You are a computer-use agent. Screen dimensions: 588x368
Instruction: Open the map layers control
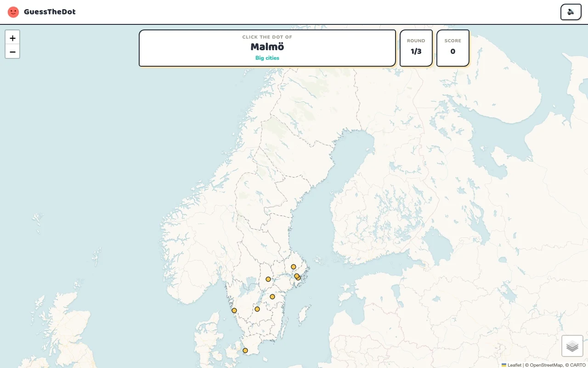pos(572,346)
